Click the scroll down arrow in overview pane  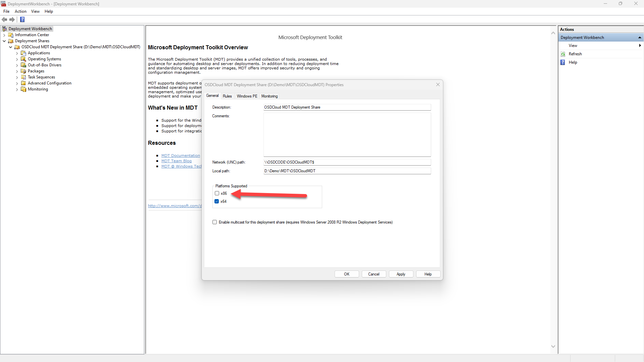[553, 347]
